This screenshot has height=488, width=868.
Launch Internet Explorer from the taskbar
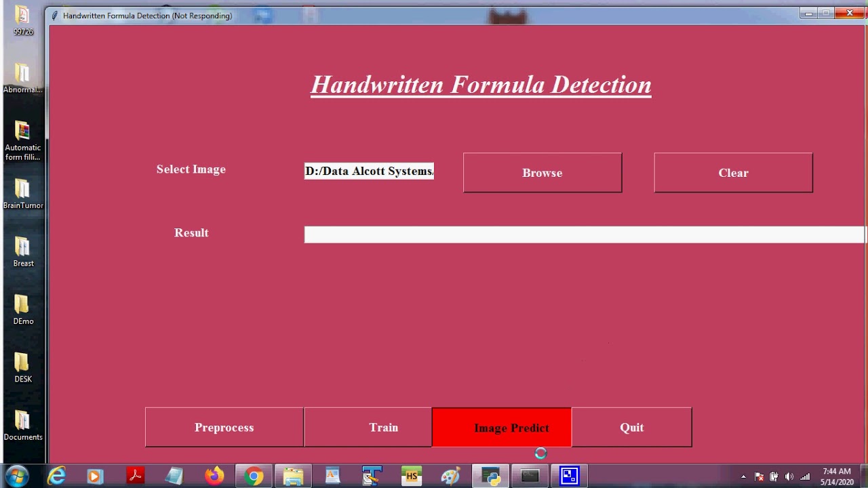[x=56, y=476]
